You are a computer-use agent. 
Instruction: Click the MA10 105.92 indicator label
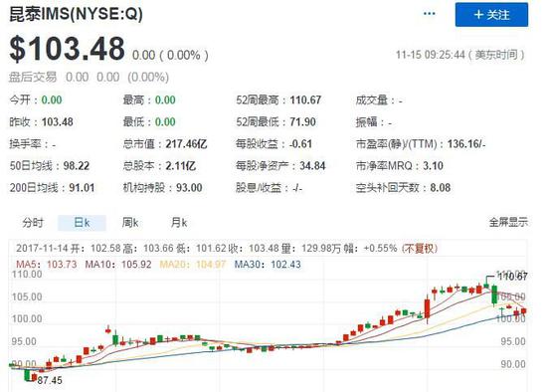point(118,265)
